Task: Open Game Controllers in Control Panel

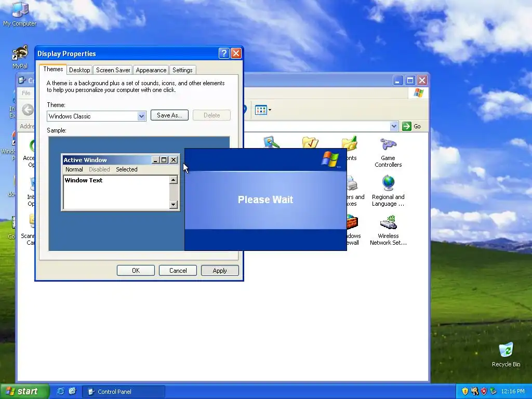Action: click(x=388, y=152)
